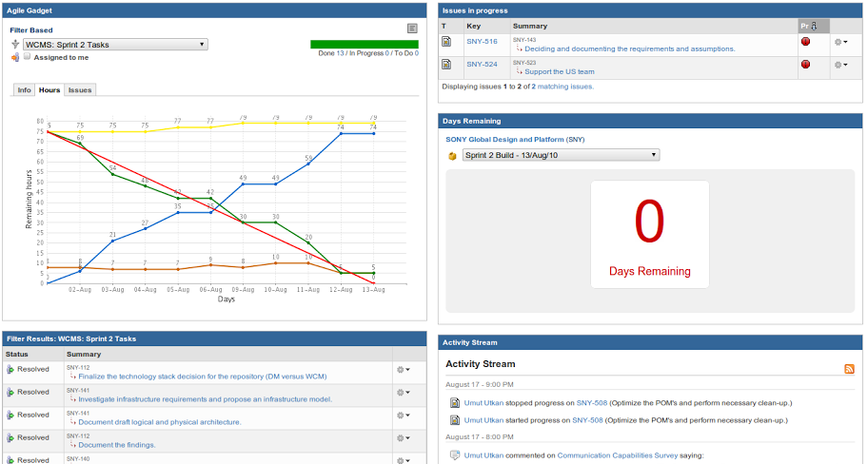The image size is (868, 464).
Task: Open the Sprint 2 Build - 13/Aug/10 dropdown
Action: (561, 155)
